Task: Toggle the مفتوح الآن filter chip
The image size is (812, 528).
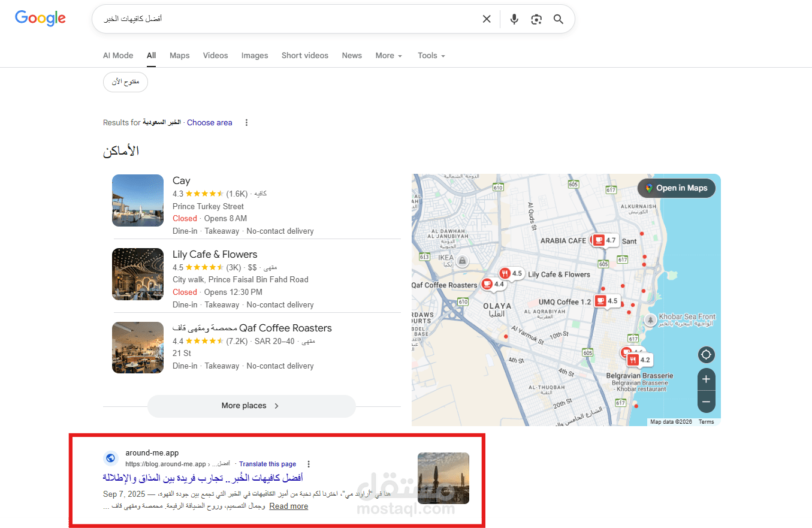Action: 125,82
